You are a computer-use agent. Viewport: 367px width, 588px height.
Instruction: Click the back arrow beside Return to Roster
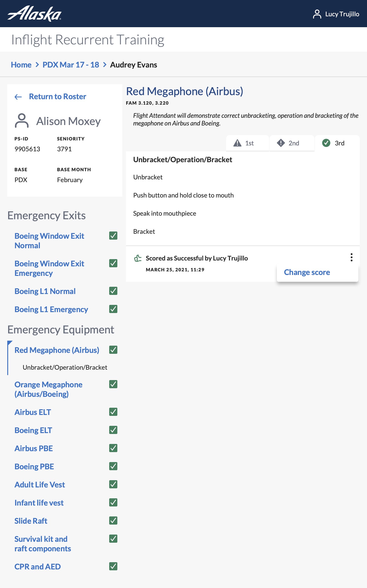click(18, 97)
